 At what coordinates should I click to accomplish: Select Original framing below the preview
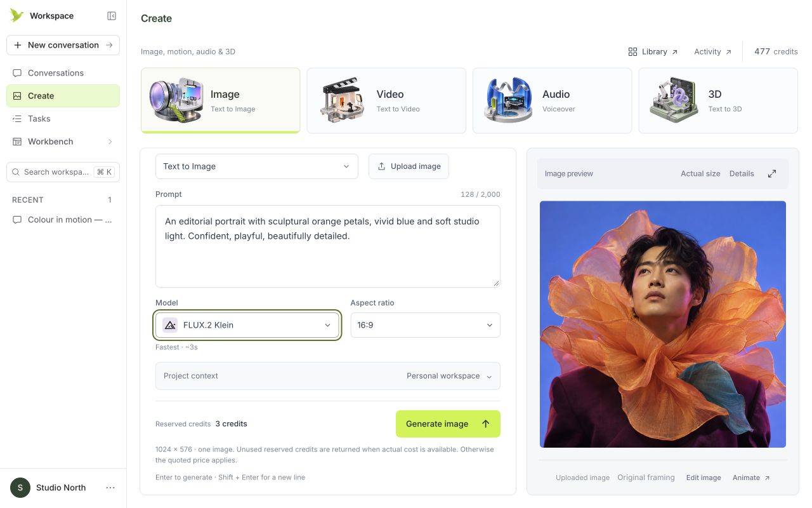[646, 478]
